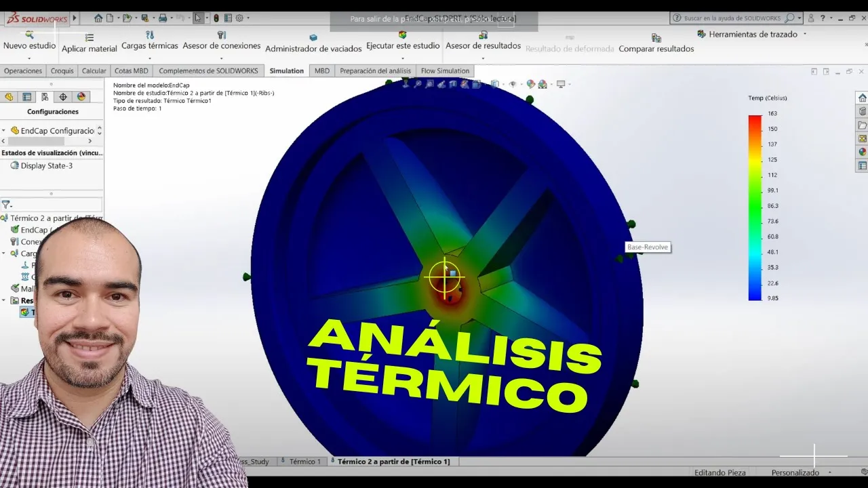Open the File Explorer folder icon in task pane
The width and height of the screenshot is (868, 488).
point(863,125)
